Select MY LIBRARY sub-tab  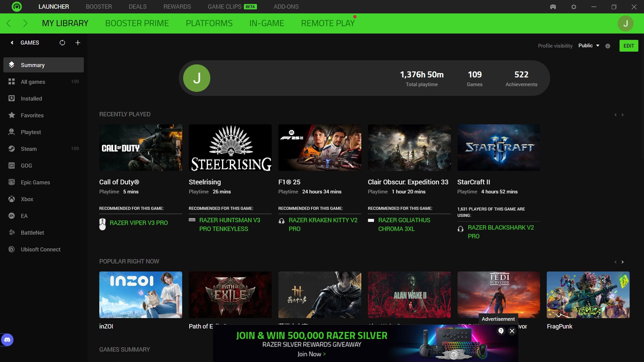(65, 23)
